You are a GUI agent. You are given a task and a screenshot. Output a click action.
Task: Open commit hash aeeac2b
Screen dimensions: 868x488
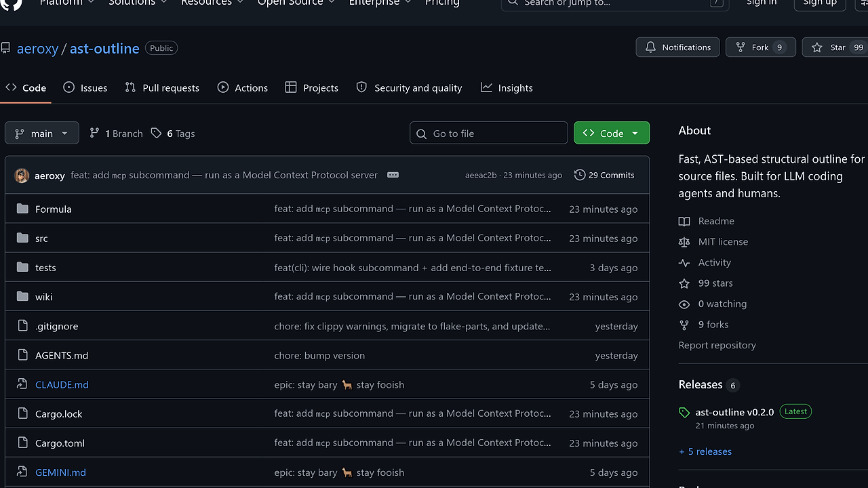[x=481, y=175]
